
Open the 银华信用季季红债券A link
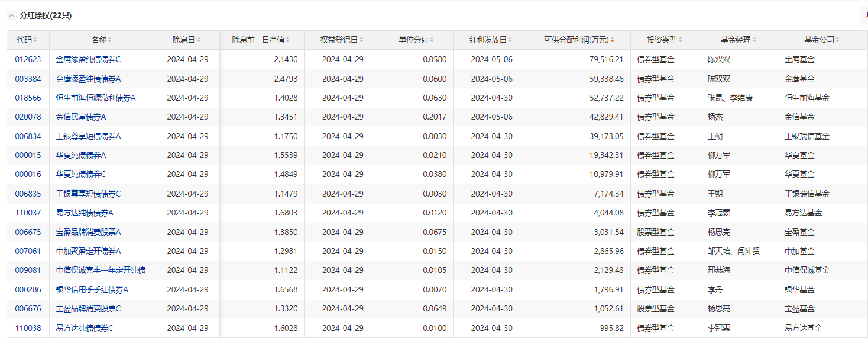coord(92,289)
